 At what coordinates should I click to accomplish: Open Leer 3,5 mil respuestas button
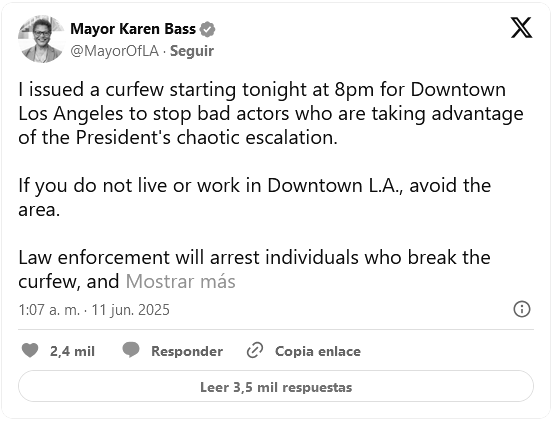[276, 386]
